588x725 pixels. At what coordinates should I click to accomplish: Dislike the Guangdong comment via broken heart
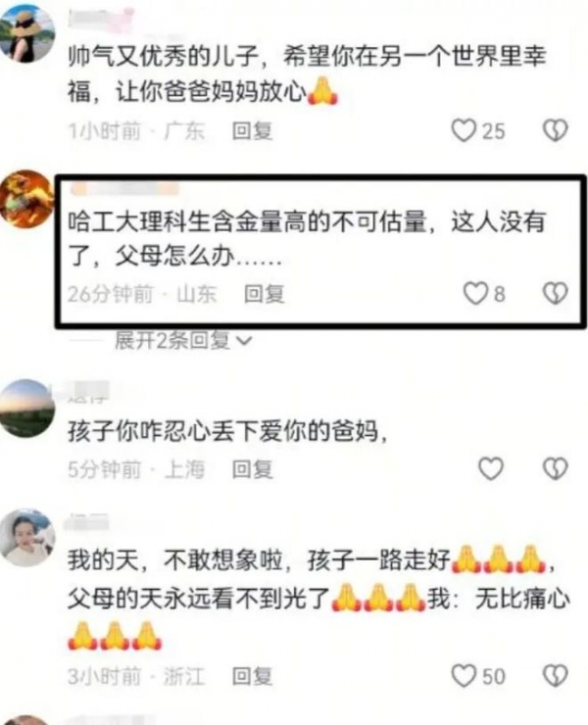point(555,130)
